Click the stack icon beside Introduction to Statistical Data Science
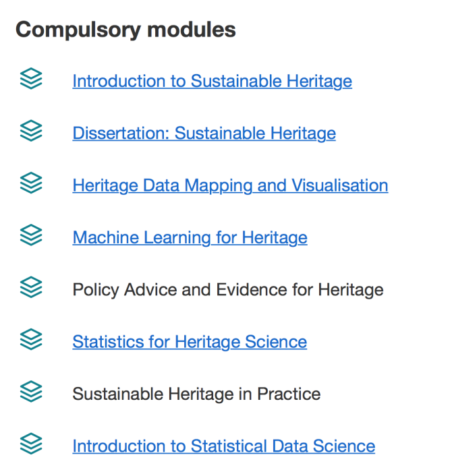This screenshot has width=452, height=476. click(x=31, y=444)
